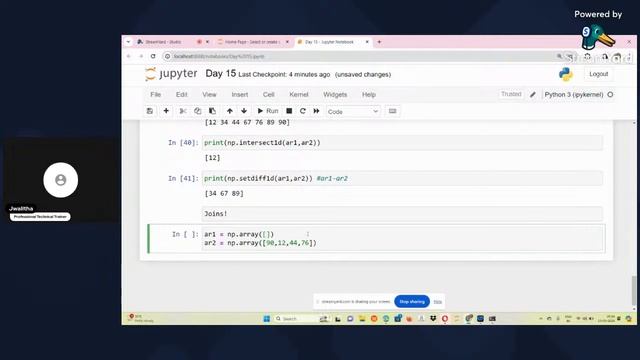640x360 pixels.
Task: Restart the kernel using circular arrow
Action: [x=302, y=111]
